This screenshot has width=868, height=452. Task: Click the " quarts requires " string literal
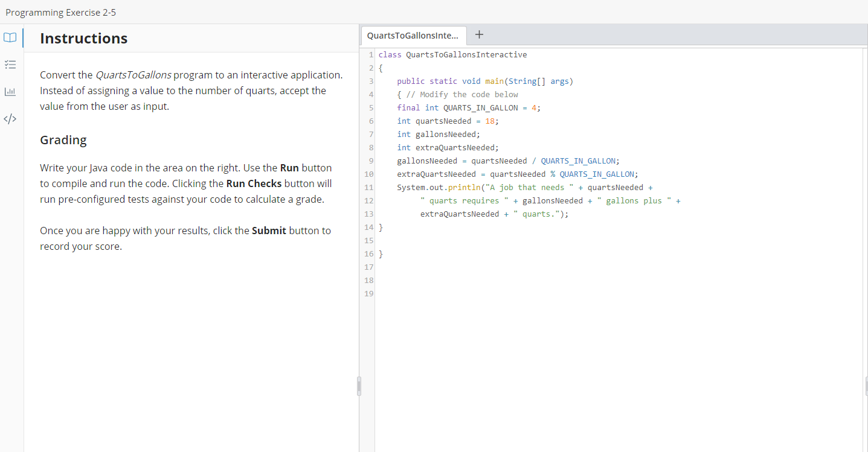465,201
